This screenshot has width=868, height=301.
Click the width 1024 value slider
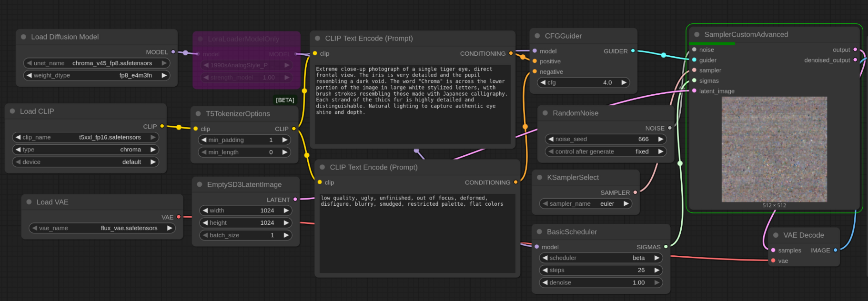pos(245,210)
